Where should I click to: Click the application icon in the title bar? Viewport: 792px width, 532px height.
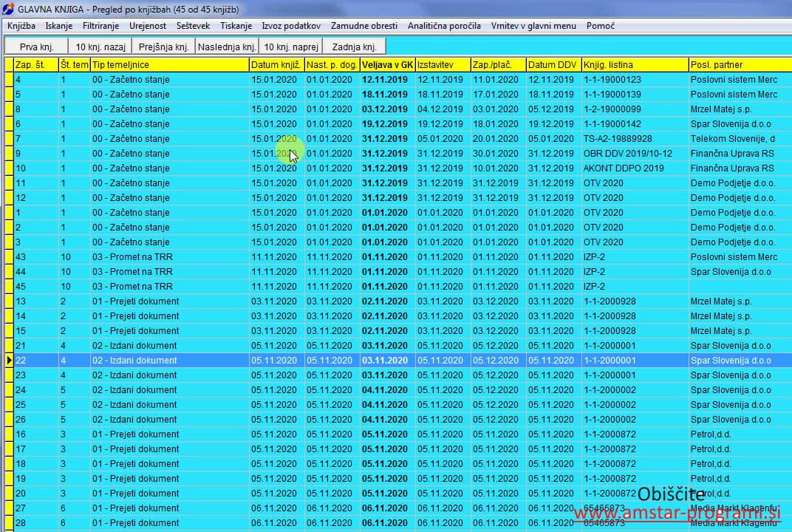click(x=8, y=9)
